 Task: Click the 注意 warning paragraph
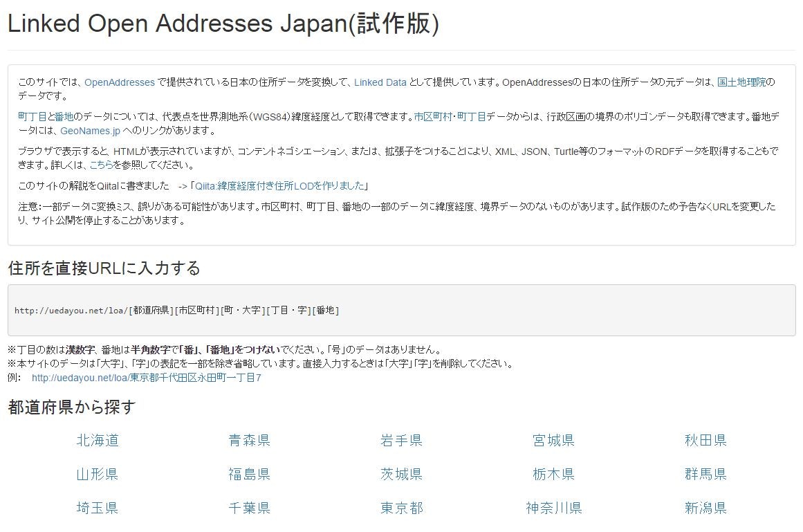pyautogui.click(x=397, y=214)
